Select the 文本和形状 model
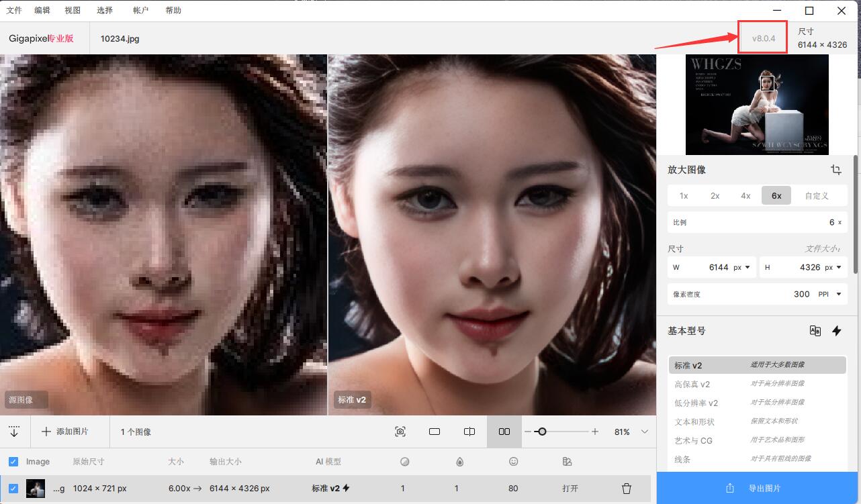 click(758, 421)
